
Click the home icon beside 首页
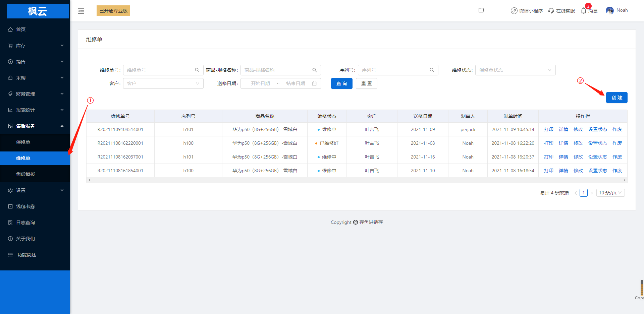coord(10,29)
